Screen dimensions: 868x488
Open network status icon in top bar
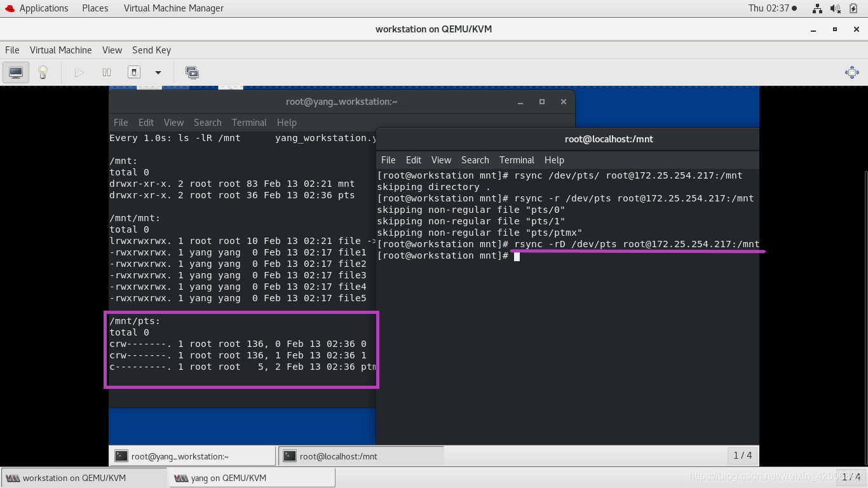[x=818, y=8]
